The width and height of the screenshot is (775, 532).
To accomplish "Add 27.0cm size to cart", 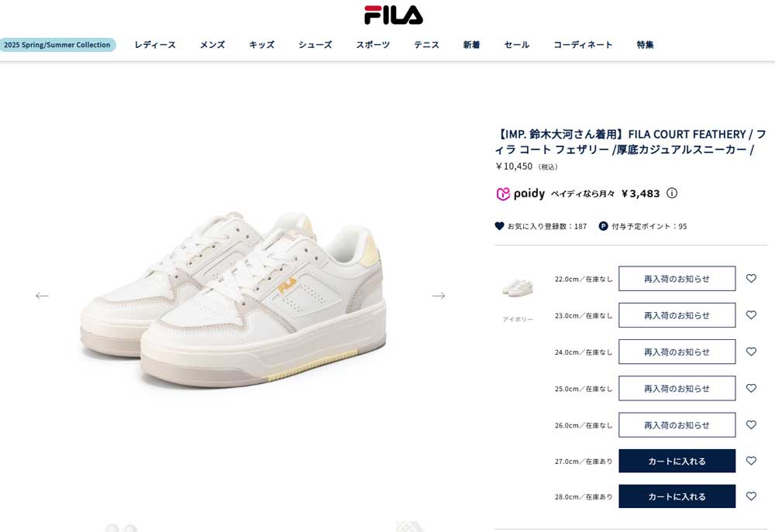I will point(677,461).
